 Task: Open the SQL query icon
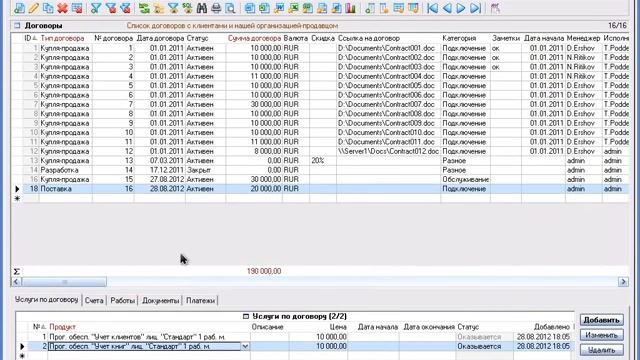pyautogui.click(x=188, y=8)
